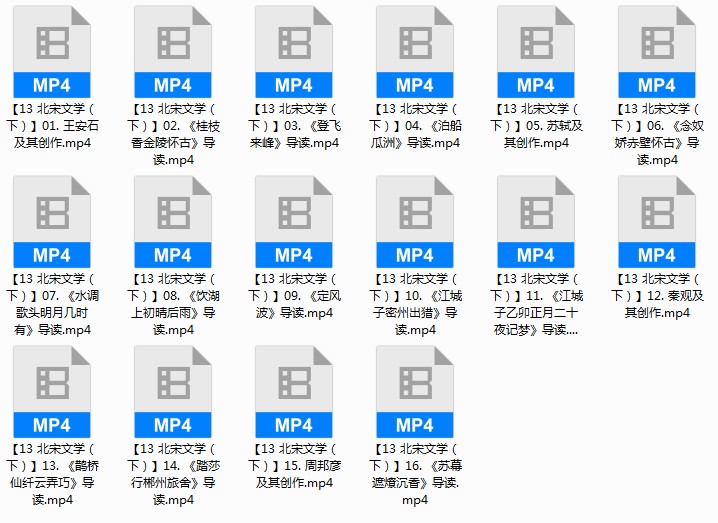Select the 11 《江城子乙卯正月二十夜记梦》 video icon
This screenshot has width=718, height=523.
coord(536,222)
